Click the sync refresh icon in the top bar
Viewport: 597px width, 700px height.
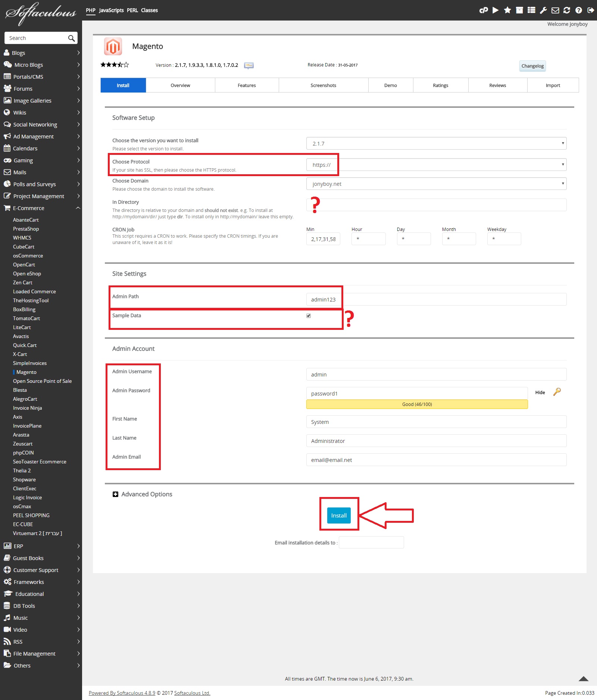coord(567,10)
